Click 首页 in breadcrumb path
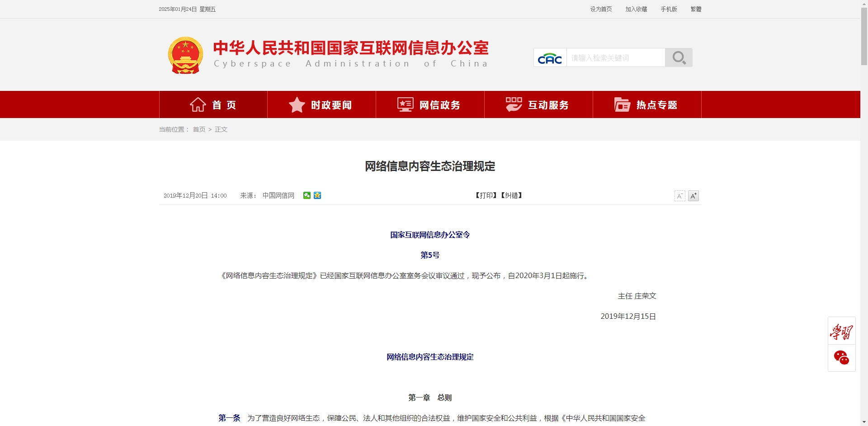Image resolution: width=868 pixels, height=426 pixels. pos(199,129)
